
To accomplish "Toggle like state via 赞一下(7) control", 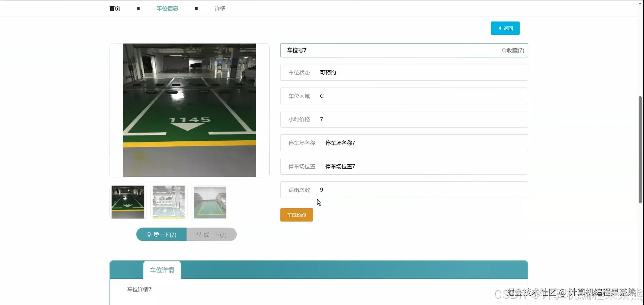I will tap(161, 235).
